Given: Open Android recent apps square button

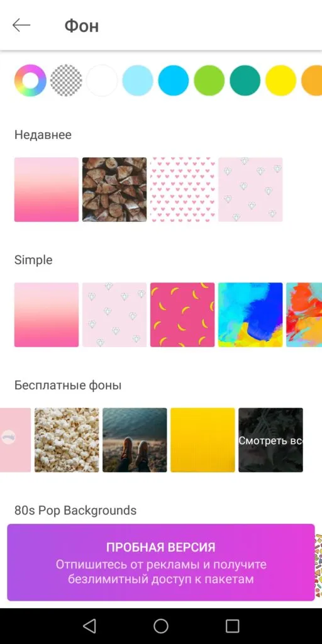Looking at the screenshot, I should pos(233,626).
